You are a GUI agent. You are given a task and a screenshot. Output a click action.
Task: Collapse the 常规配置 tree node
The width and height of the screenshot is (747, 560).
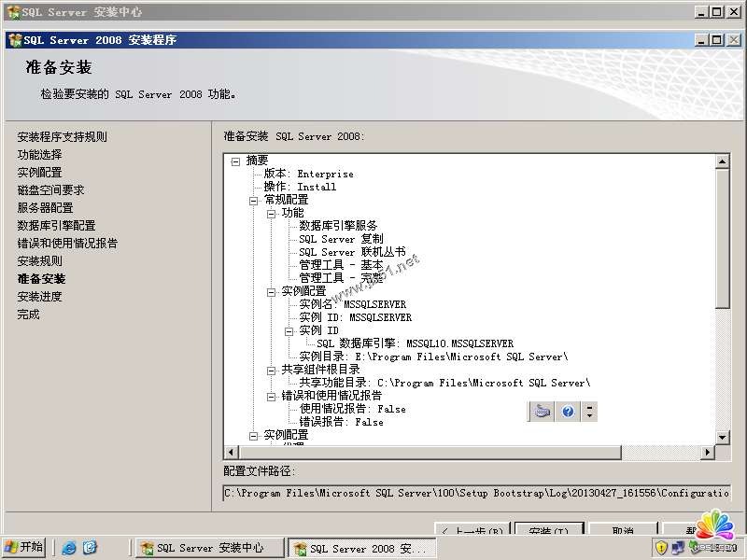(253, 200)
